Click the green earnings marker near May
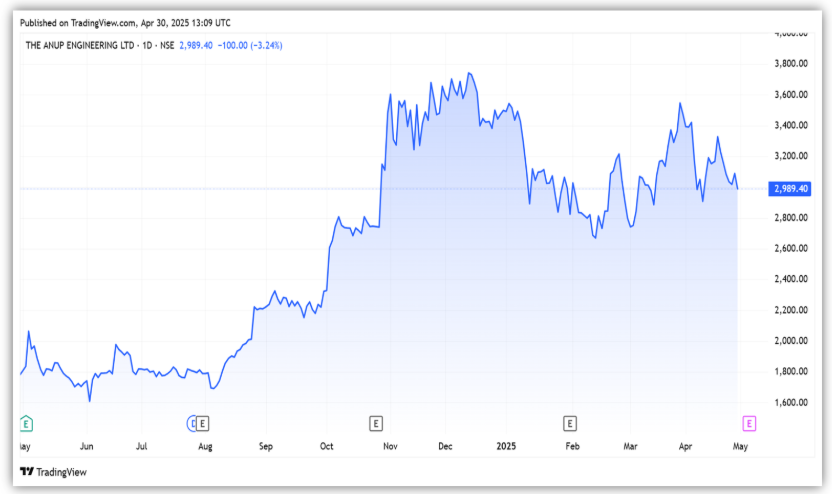The width and height of the screenshot is (832, 494). tap(26, 423)
